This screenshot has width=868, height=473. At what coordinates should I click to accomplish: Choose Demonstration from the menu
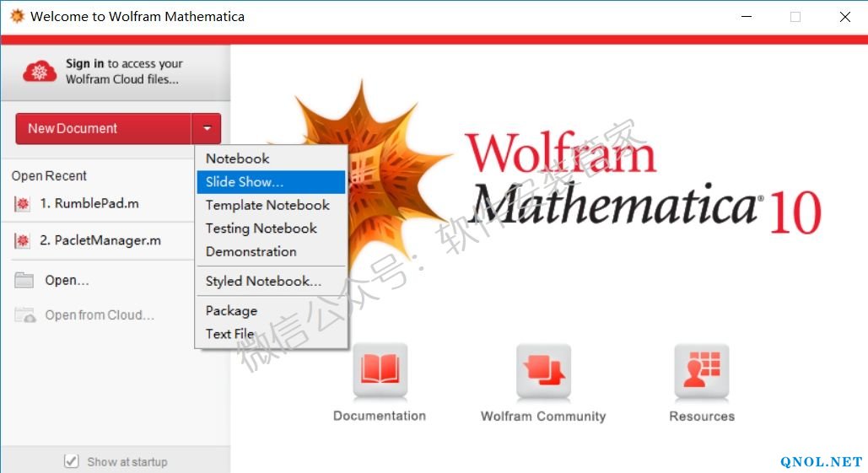251,251
